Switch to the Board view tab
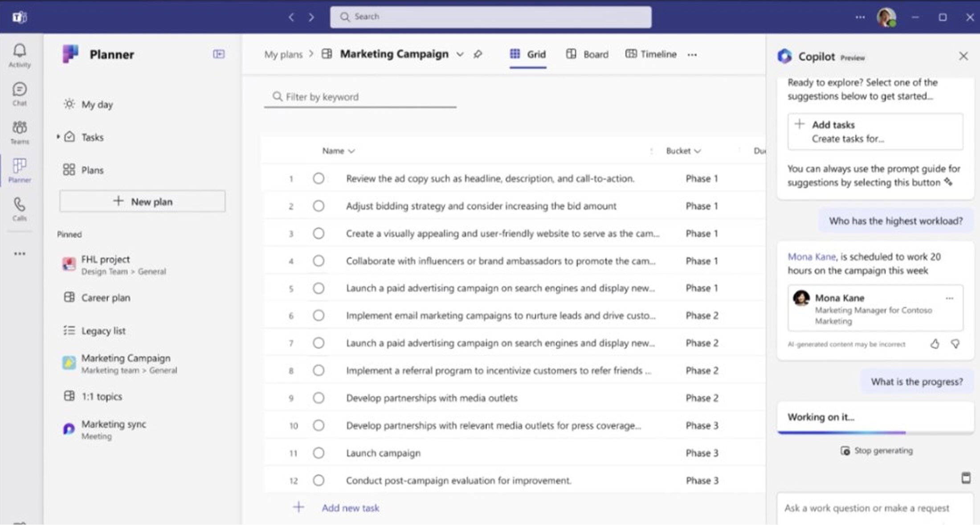 pos(588,54)
